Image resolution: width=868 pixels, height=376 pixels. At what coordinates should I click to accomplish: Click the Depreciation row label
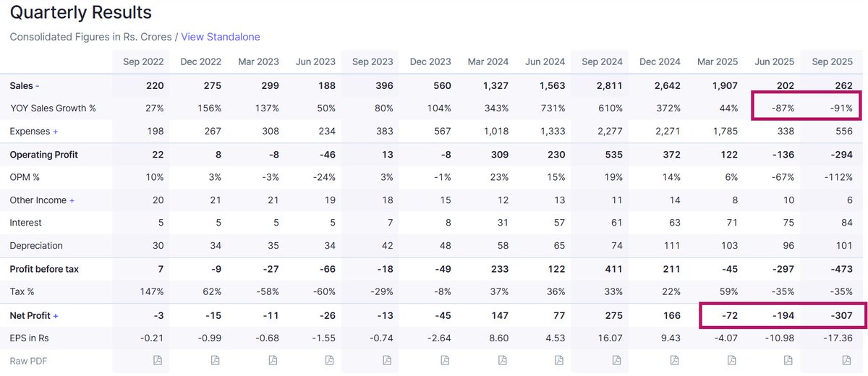pos(36,246)
